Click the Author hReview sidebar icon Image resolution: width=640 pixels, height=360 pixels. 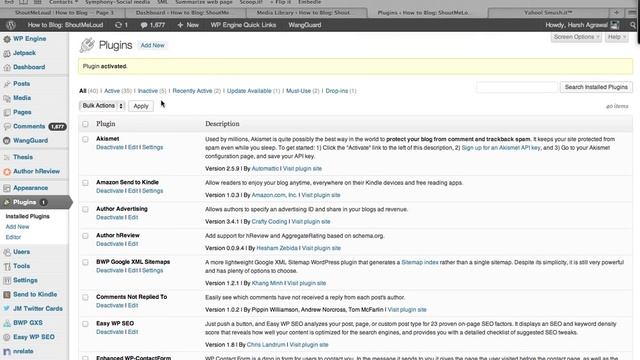tap(7, 171)
